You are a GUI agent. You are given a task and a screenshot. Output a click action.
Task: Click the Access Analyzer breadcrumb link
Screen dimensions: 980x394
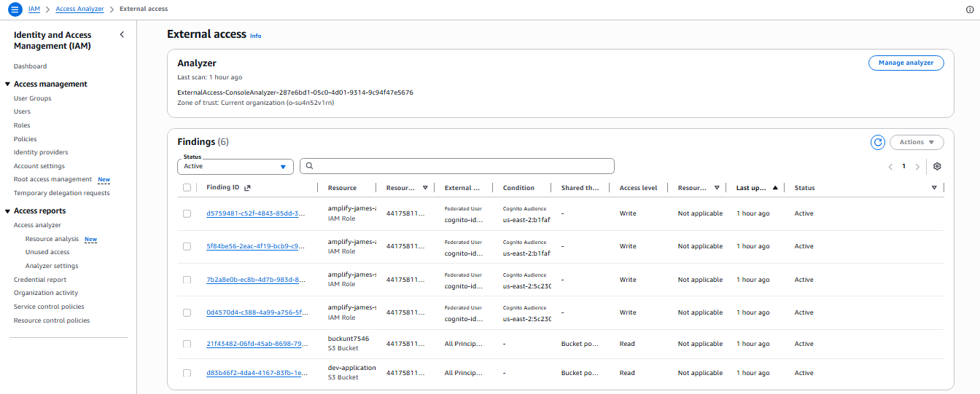[79, 9]
